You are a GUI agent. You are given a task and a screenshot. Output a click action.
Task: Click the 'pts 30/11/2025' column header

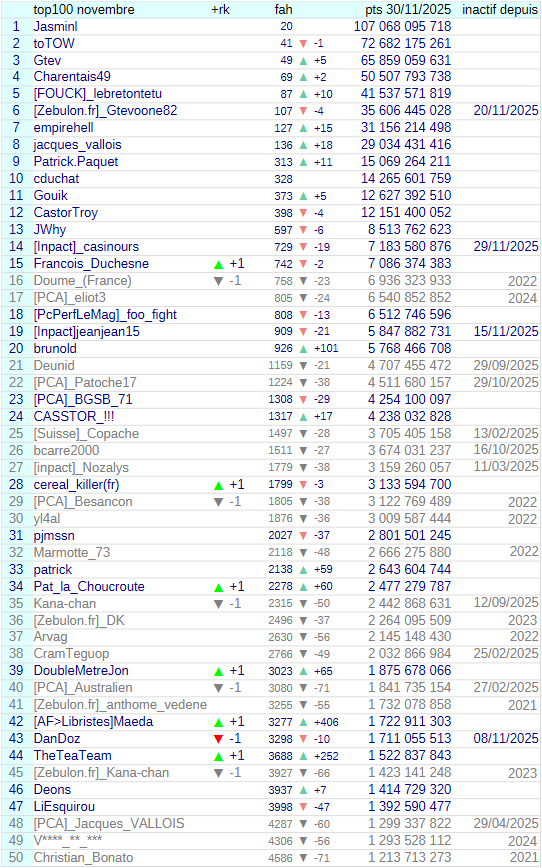408,9
